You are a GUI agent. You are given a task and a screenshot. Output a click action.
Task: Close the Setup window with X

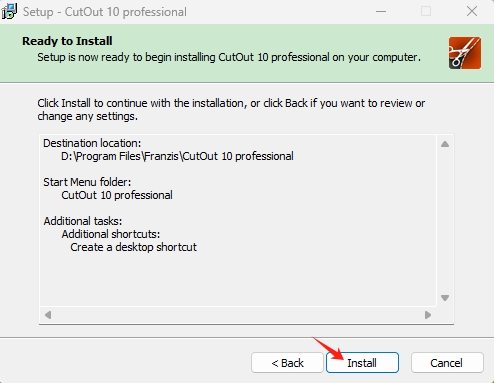point(472,11)
